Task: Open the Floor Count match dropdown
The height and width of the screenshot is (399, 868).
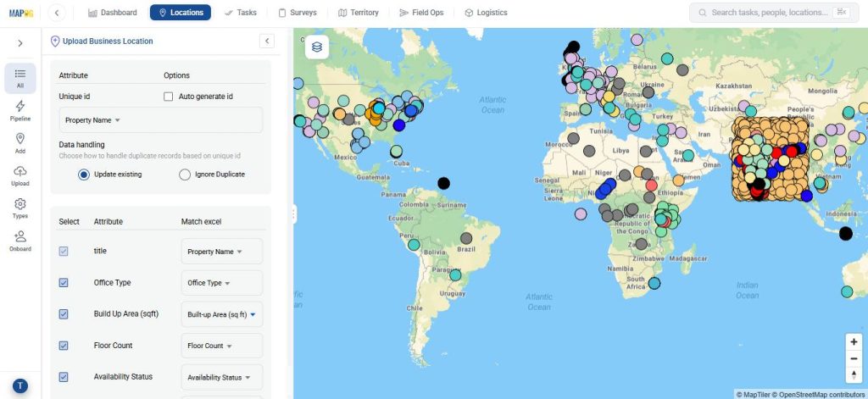Action: click(x=222, y=346)
